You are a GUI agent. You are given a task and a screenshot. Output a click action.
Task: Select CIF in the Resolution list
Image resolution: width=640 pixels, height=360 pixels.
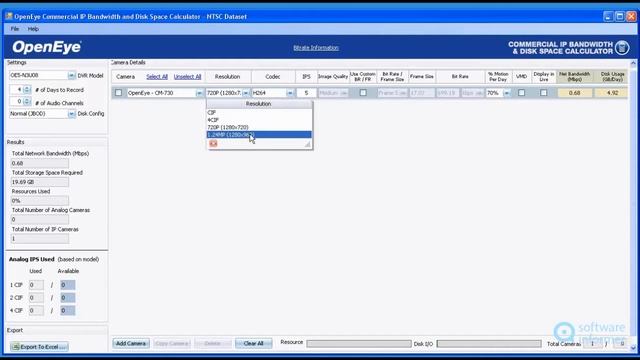(x=259, y=112)
